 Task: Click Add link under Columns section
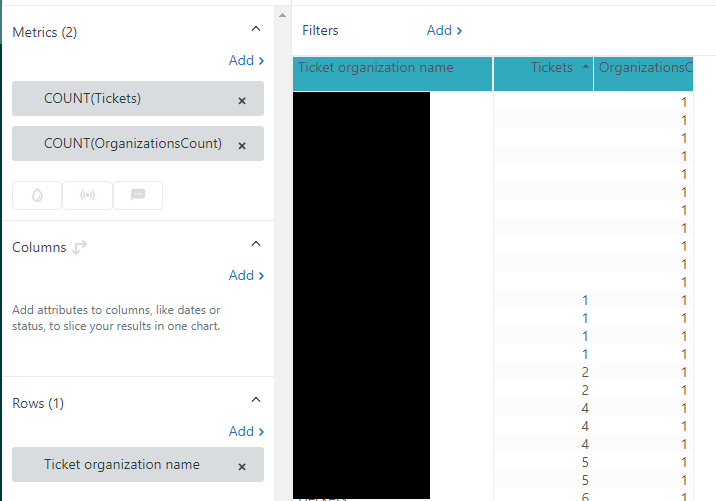(x=246, y=275)
